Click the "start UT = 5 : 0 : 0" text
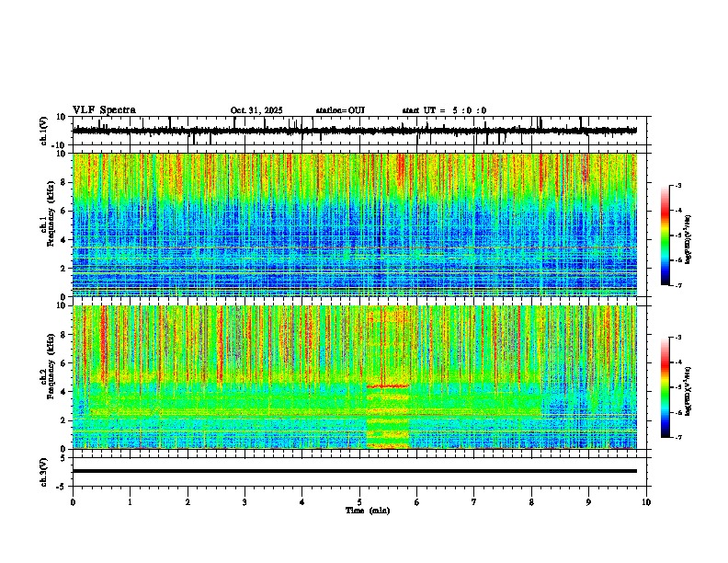 444,110
